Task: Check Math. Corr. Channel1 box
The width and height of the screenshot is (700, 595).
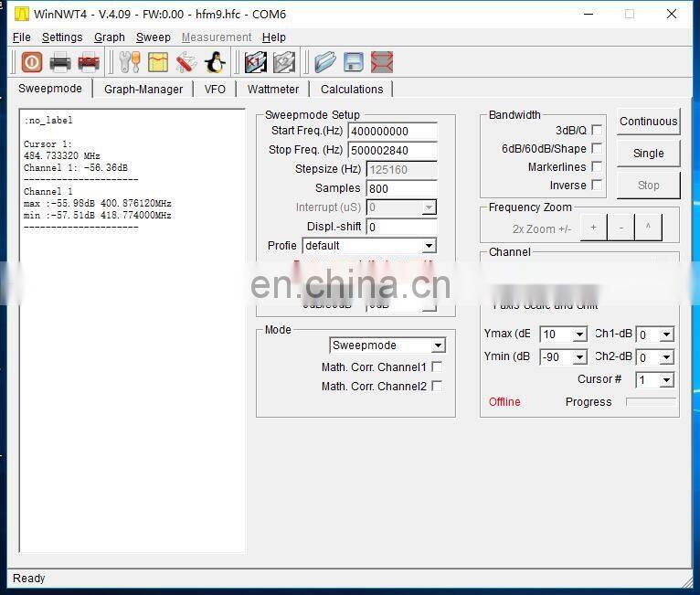Action: click(x=437, y=367)
